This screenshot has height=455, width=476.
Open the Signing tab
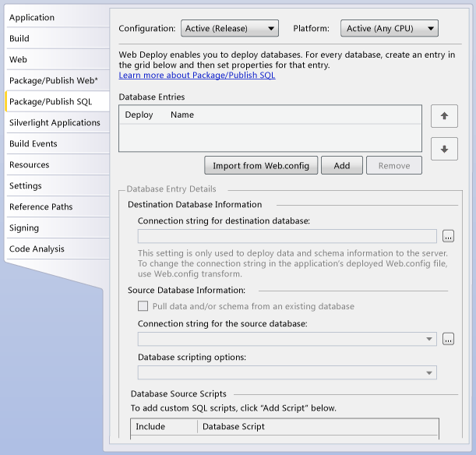pos(58,227)
